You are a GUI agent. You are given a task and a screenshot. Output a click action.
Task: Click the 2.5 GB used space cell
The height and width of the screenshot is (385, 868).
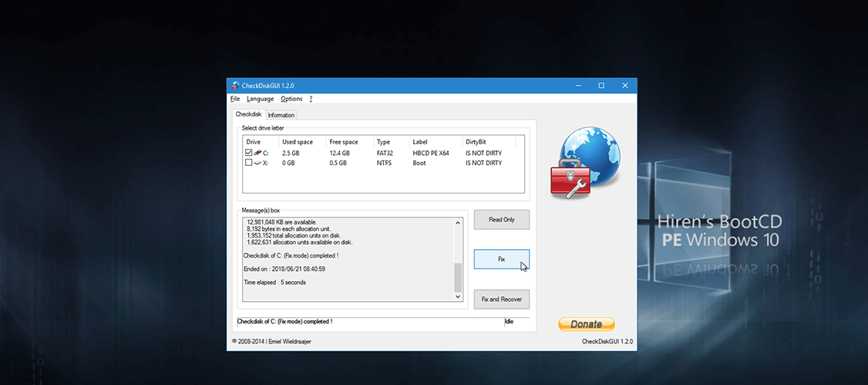point(291,153)
